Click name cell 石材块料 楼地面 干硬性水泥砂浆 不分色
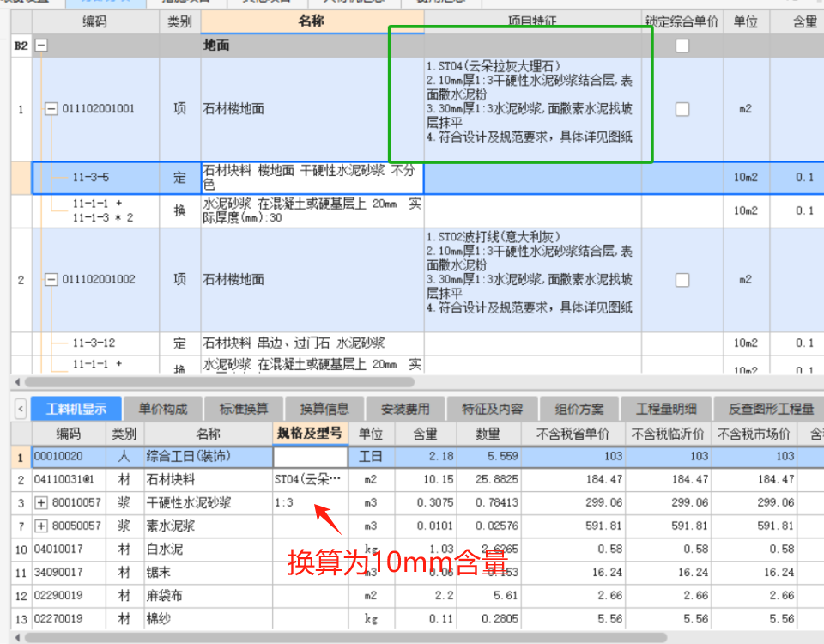824x644 pixels. (x=312, y=178)
